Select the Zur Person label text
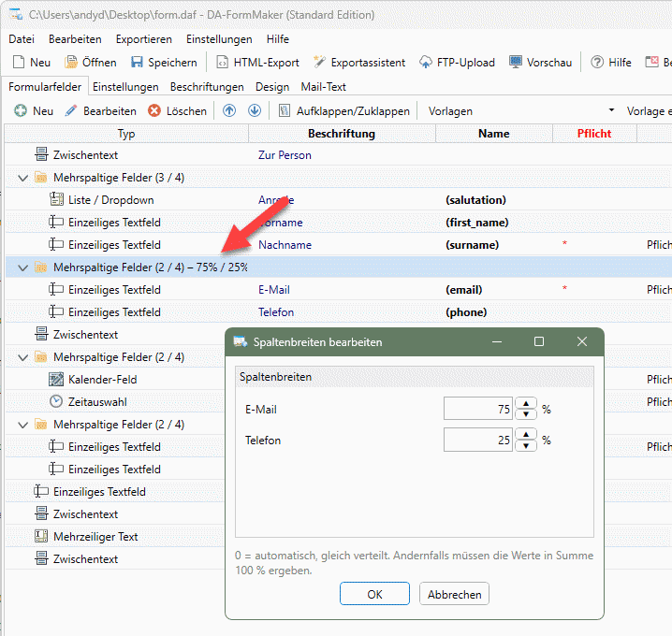 285,154
